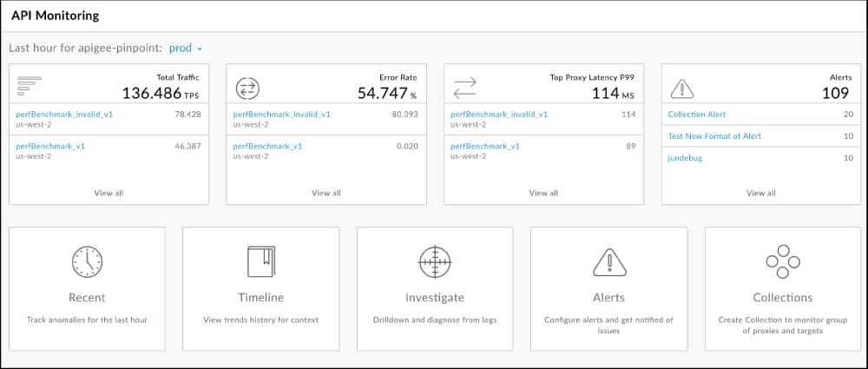This screenshot has width=868, height=369.
Task: Click the Alerts tile warning triangle icon
Action: pyautogui.click(x=609, y=261)
